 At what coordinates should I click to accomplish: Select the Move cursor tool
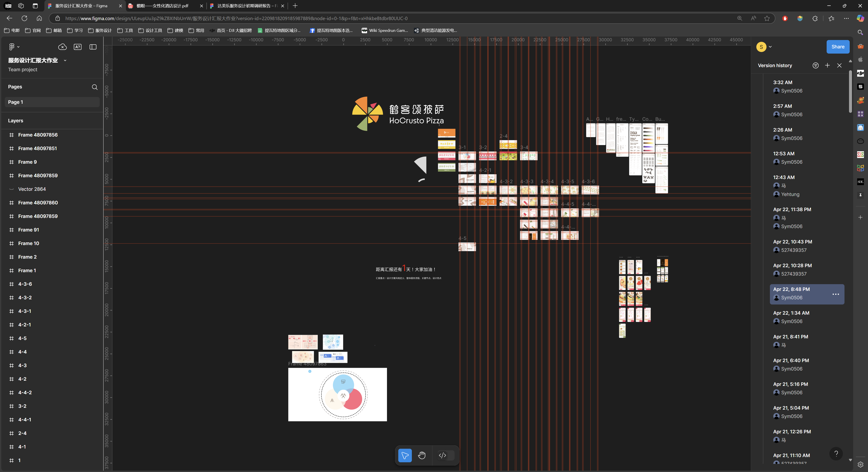[405, 455]
